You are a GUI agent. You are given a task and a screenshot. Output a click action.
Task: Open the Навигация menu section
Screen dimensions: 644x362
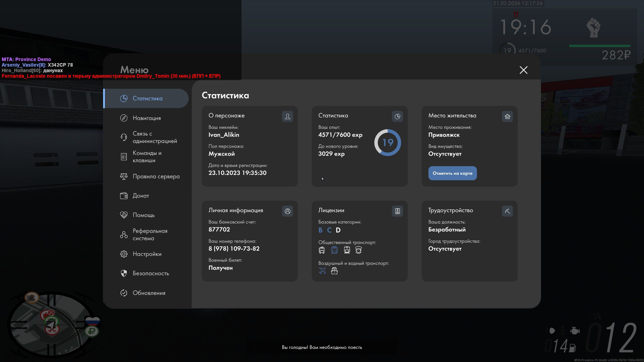tap(147, 118)
